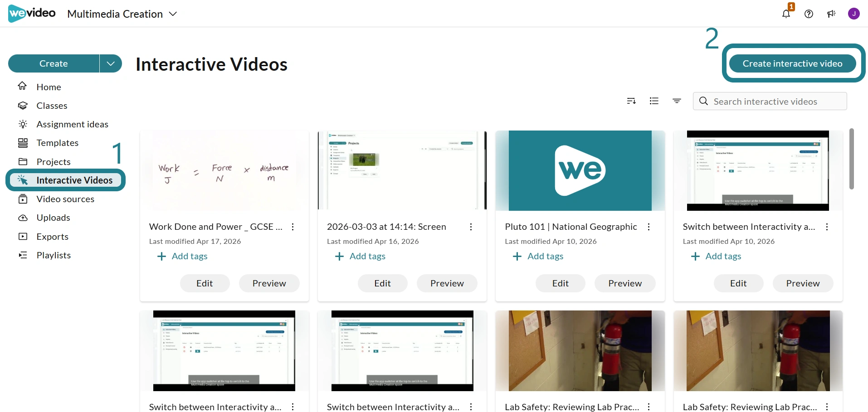Image resolution: width=868 pixels, height=412 pixels.
Task: Open the 2026-03-03 Screen thumbnail
Action: [x=402, y=170]
